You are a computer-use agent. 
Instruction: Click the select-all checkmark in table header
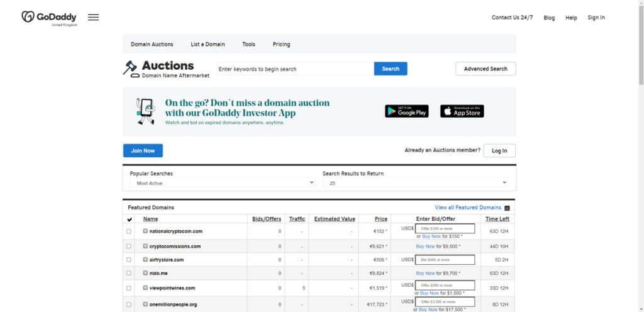130,220
